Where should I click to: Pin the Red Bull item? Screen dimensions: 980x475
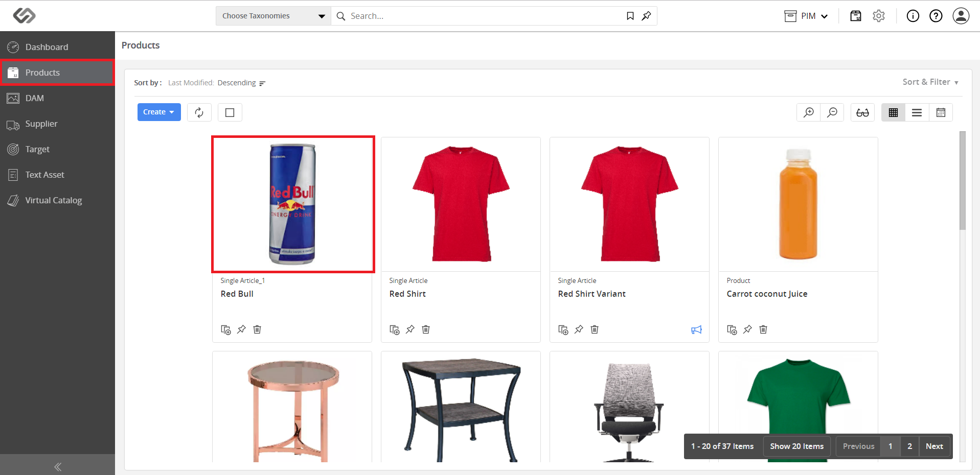pos(241,329)
